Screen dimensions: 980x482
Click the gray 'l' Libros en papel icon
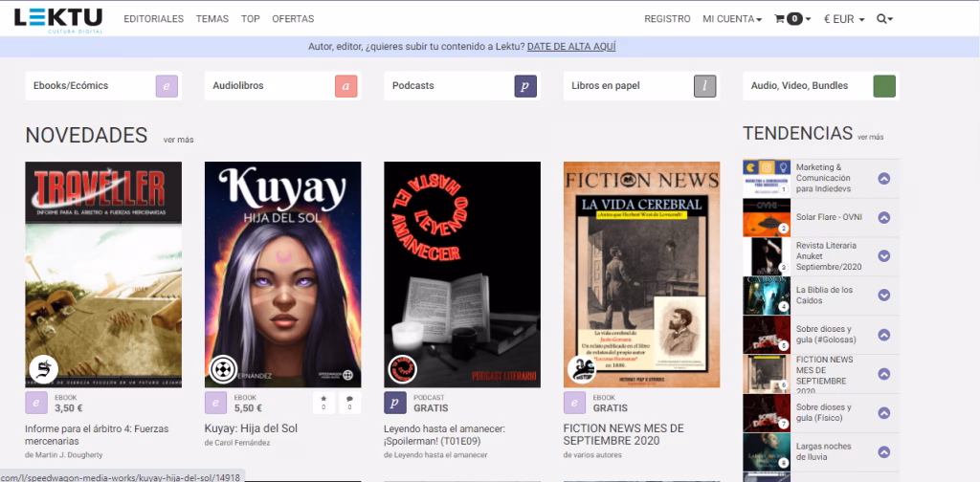click(705, 86)
